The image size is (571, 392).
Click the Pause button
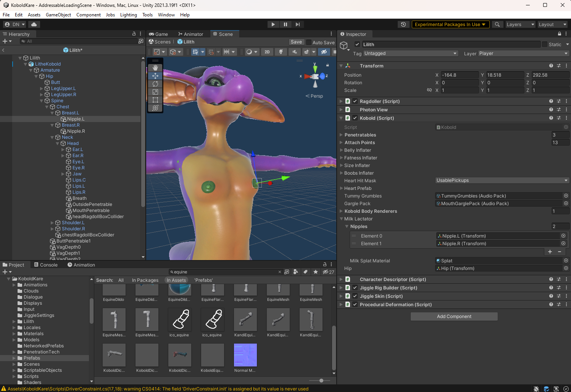pyautogui.click(x=285, y=24)
